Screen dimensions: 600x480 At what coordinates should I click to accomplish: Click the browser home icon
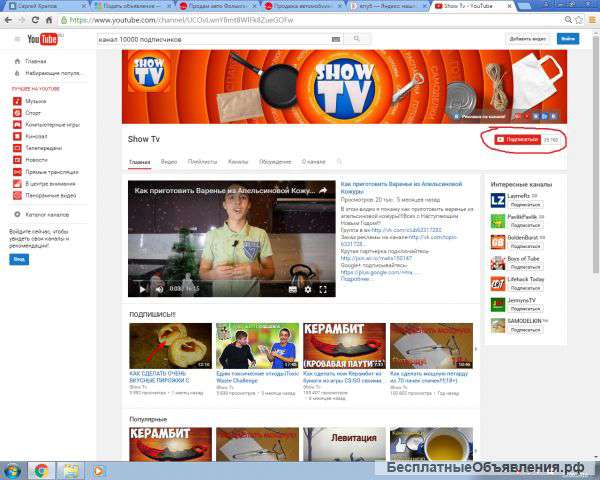click(49, 20)
